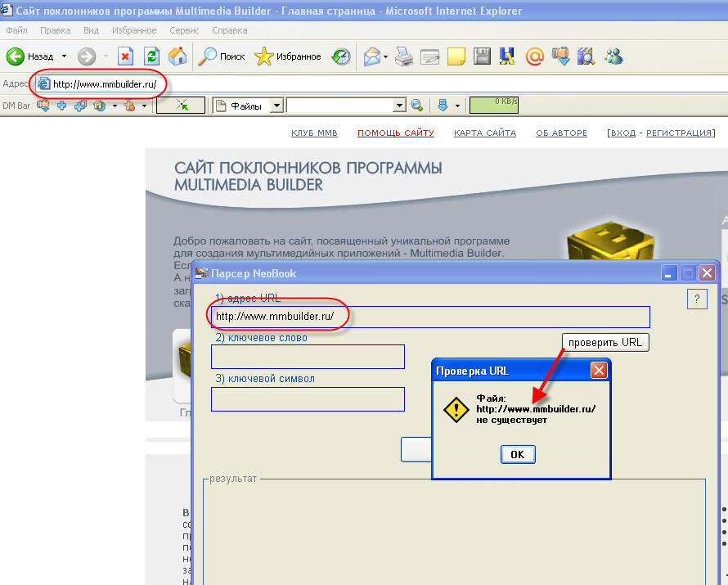The width and height of the screenshot is (728, 585).
Task: Open the Вид menu
Action: pyautogui.click(x=91, y=30)
